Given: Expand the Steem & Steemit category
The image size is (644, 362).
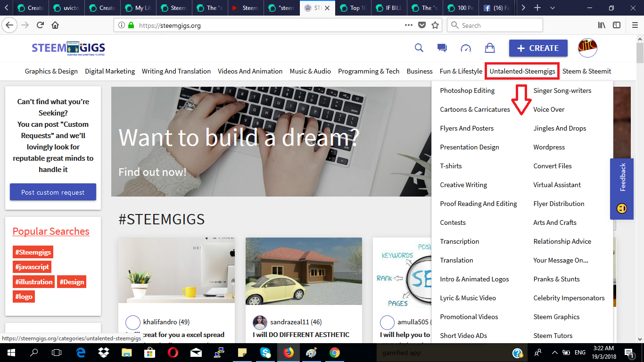Looking at the screenshot, I should pos(586,71).
